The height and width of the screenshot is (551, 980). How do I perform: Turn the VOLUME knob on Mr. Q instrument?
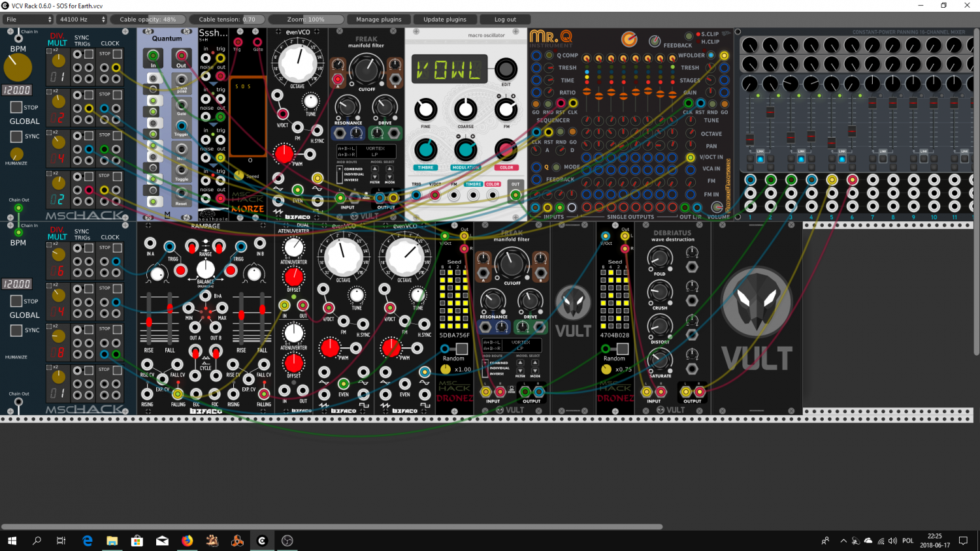tap(717, 206)
